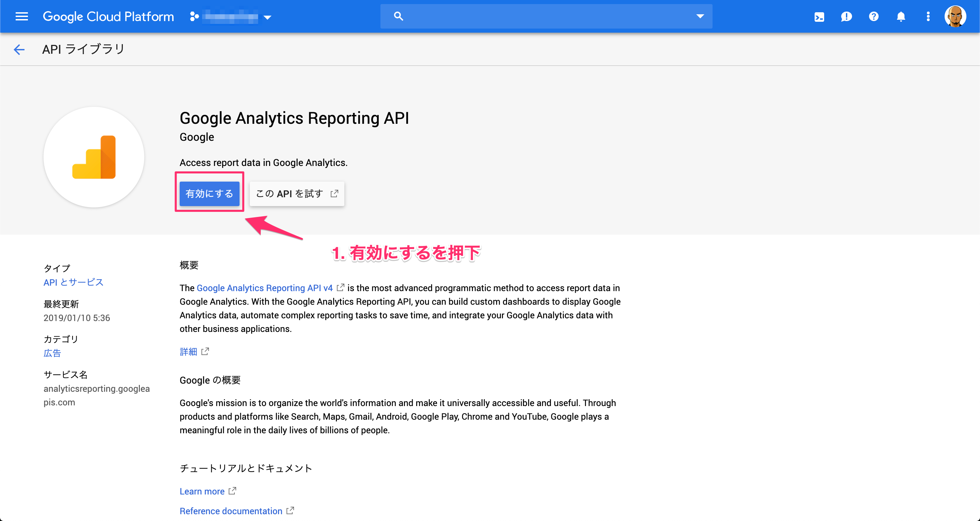Click the Google の概要 heading
The width and height of the screenshot is (980, 521).
point(210,380)
